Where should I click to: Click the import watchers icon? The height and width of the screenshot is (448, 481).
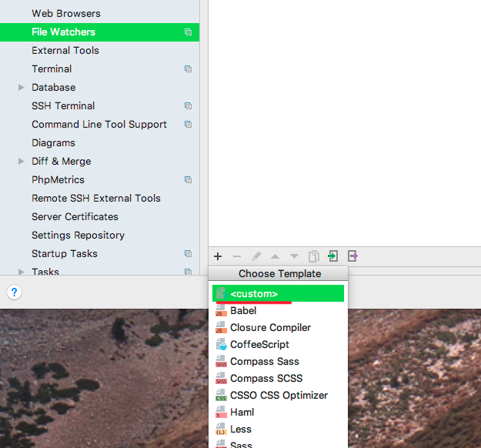point(332,256)
